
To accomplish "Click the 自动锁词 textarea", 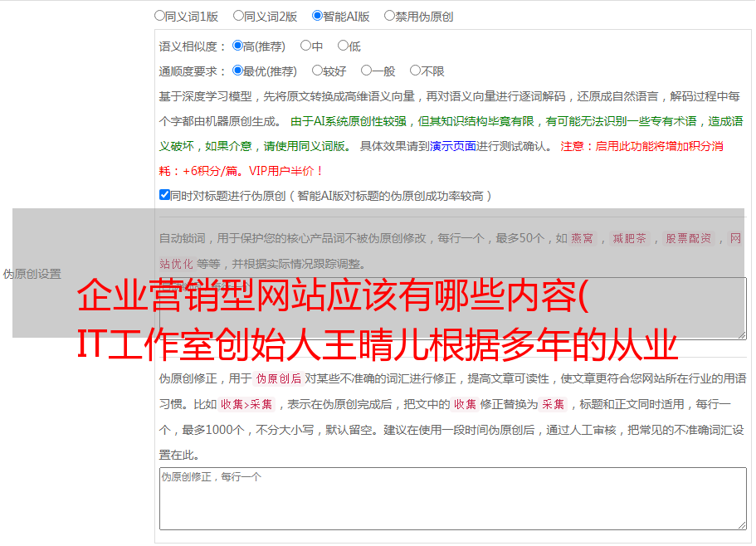I will coord(453,309).
